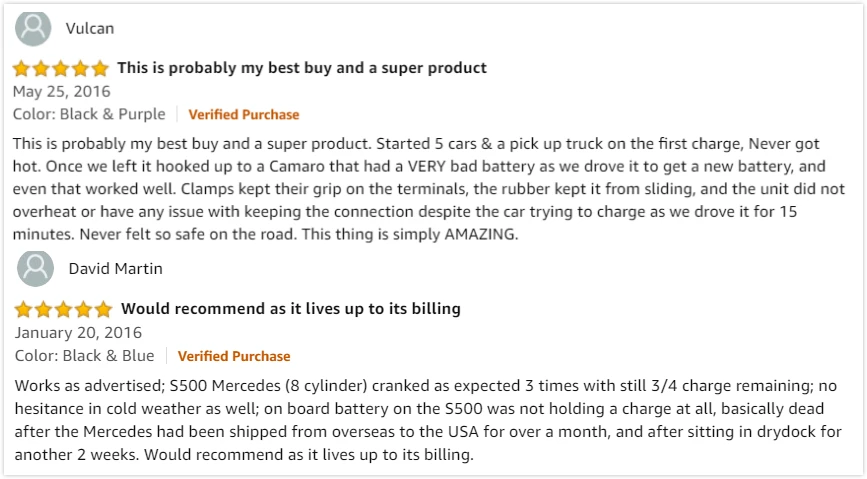Click the third star in Vulcan's rating

(x=61, y=69)
